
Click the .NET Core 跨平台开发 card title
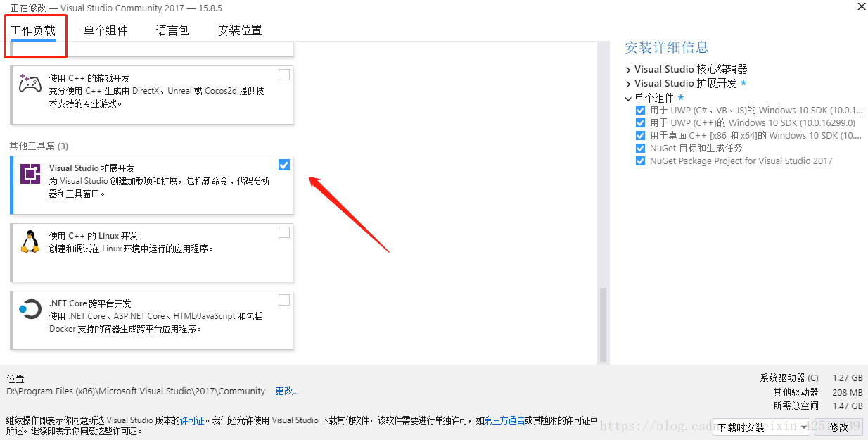tap(90, 303)
